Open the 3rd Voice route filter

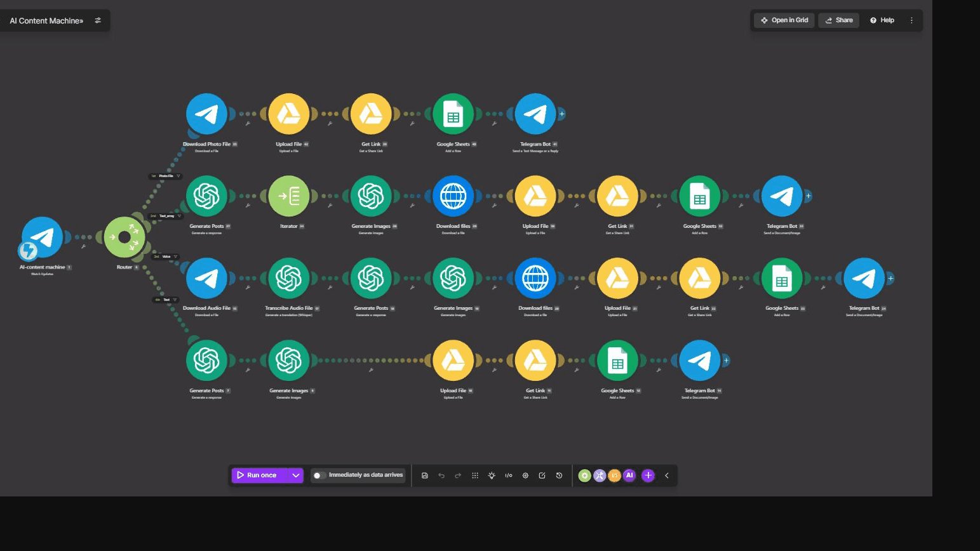(x=166, y=256)
